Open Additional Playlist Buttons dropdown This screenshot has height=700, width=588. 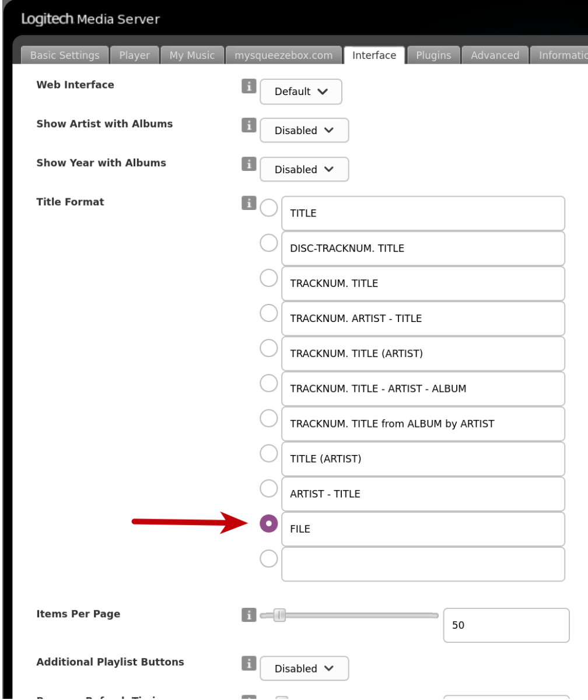304,668
